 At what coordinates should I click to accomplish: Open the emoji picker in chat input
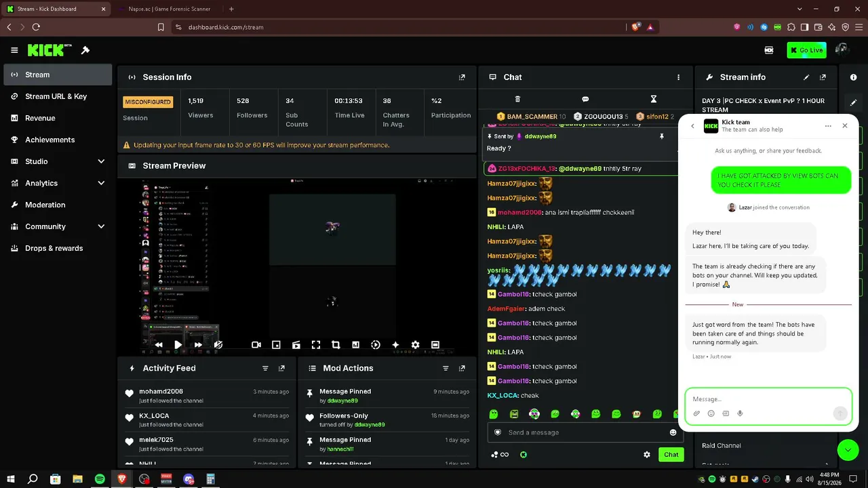673,432
